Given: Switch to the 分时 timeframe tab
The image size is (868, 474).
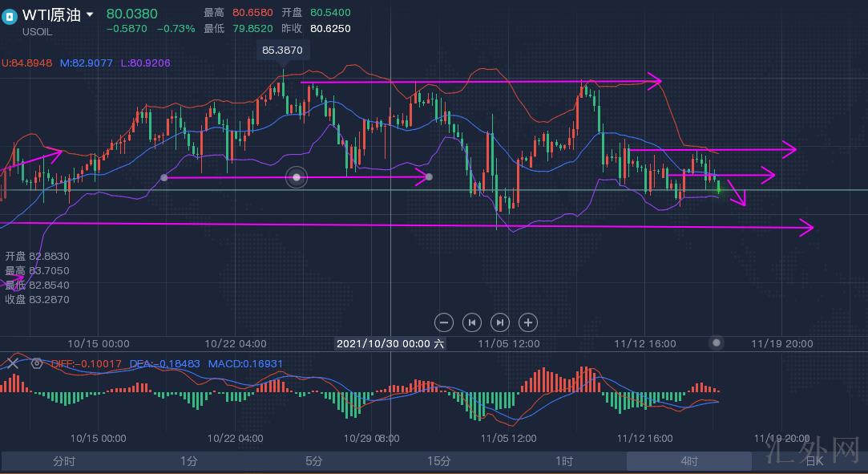Looking at the screenshot, I should 63,461.
